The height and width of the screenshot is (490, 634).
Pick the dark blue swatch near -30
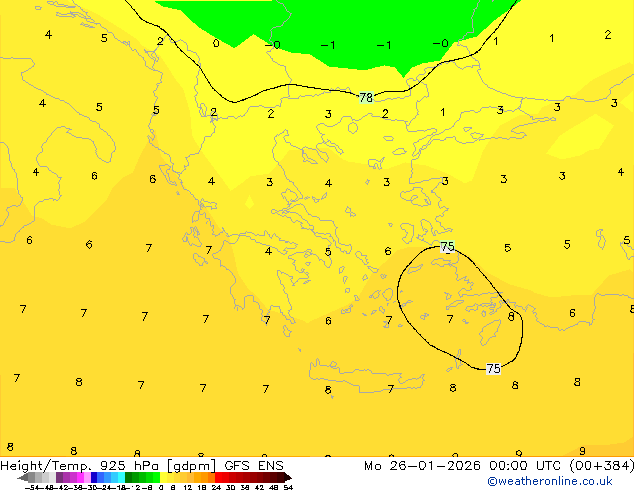click(94, 477)
